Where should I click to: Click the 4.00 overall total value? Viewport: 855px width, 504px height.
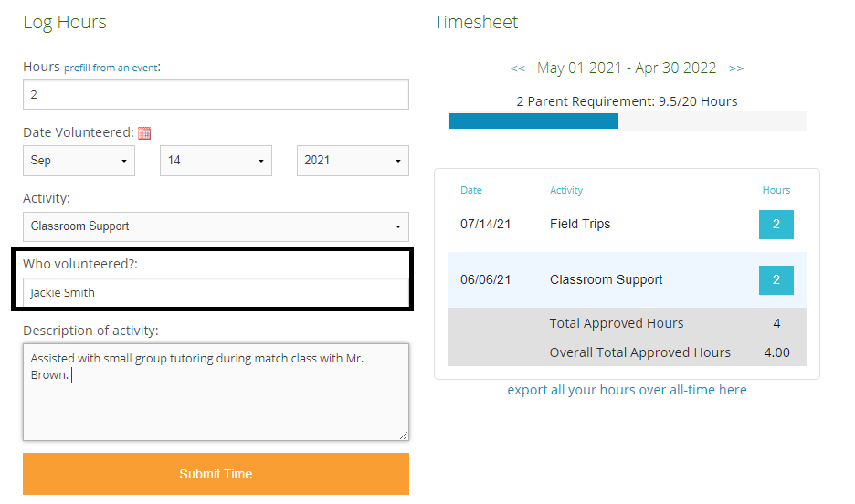pos(776,352)
